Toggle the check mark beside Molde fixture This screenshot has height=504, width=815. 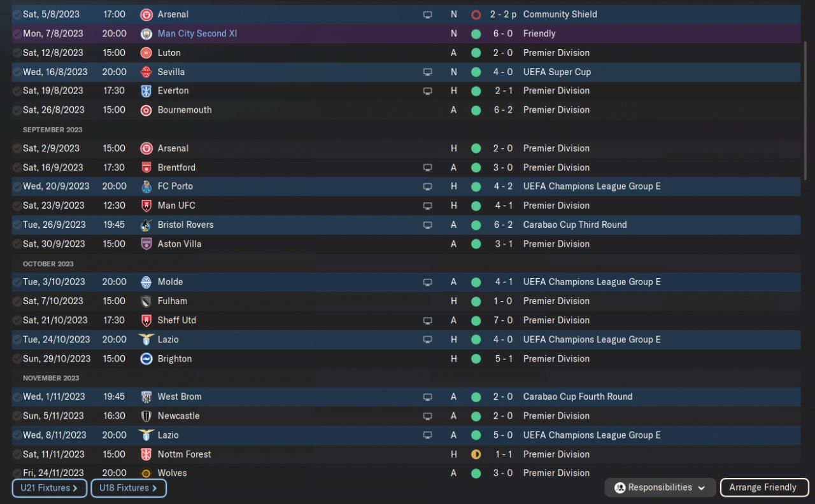pos(17,282)
